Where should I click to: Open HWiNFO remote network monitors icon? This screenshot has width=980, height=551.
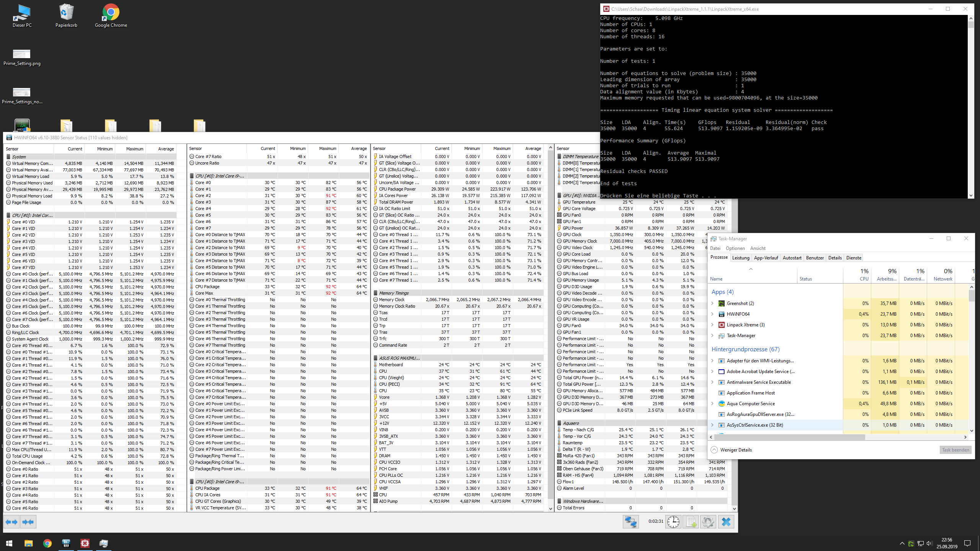pyautogui.click(x=630, y=522)
